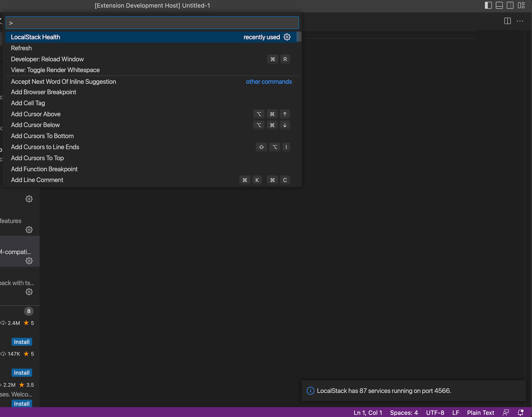532x417 pixels.
Task: Click LF end-of-line status item
Action: (456, 413)
